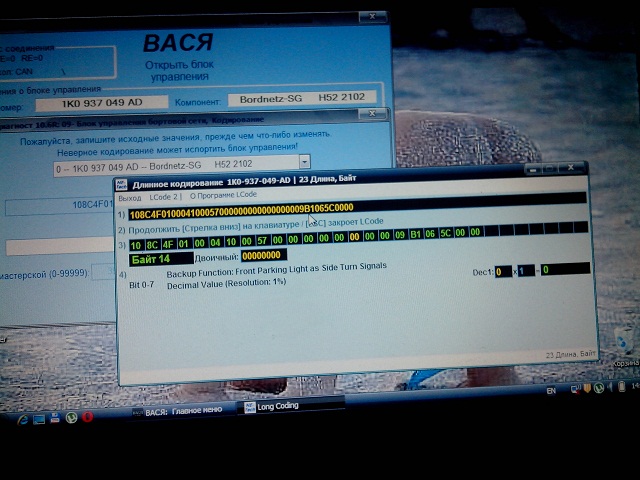
Task: Switch to Long Coding taskbar button
Action: click(x=291, y=407)
